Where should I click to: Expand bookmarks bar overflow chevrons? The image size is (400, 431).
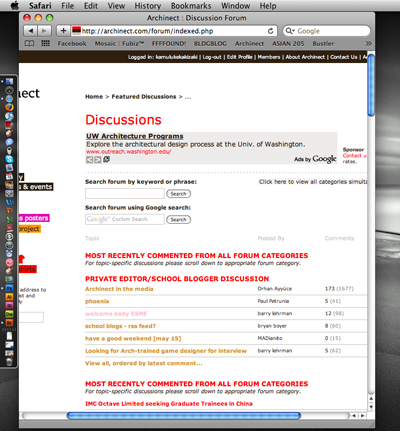click(x=368, y=43)
